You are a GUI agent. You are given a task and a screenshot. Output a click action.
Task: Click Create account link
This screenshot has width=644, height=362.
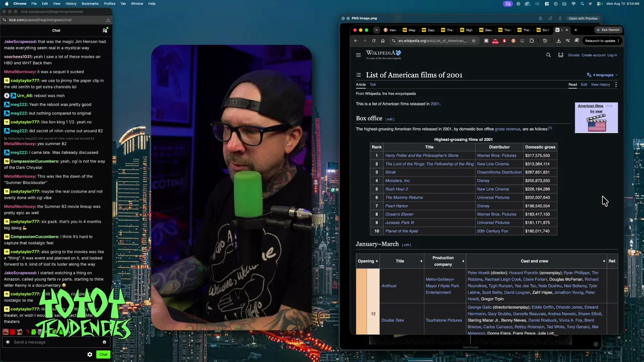point(593,55)
